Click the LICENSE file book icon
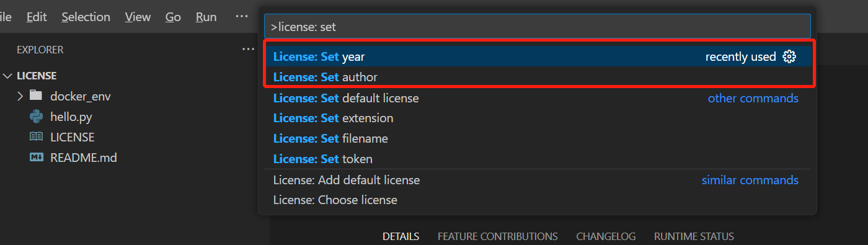The image size is (868, 245). pos(36,137)
